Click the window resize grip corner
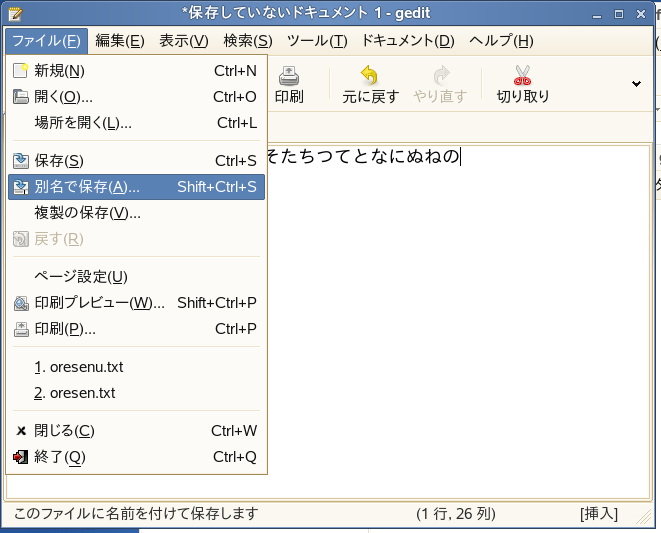Image resolution: width=661 pixels, height=533 pixels. click(x=644, y=517)
